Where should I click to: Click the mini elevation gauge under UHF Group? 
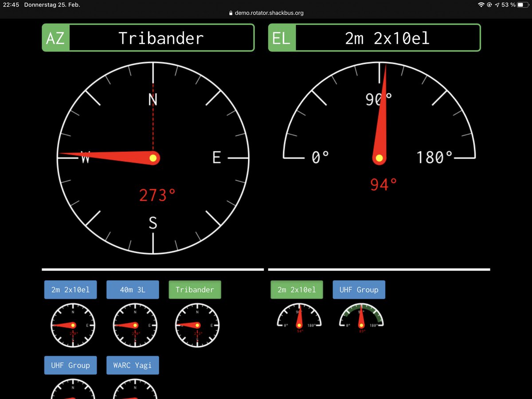coord(361,318)
